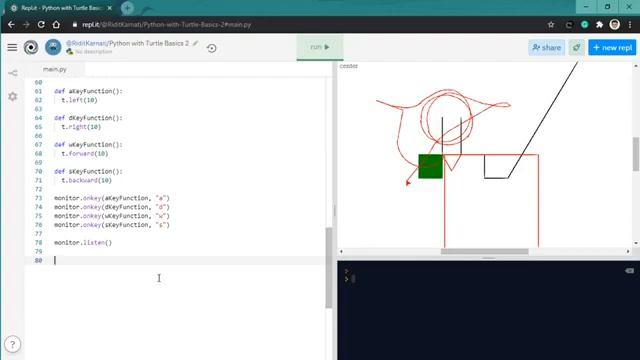Open settings gear in sidebar
Image resolution: width=640 pixels, height=360 pixels.
pos(13,97)
